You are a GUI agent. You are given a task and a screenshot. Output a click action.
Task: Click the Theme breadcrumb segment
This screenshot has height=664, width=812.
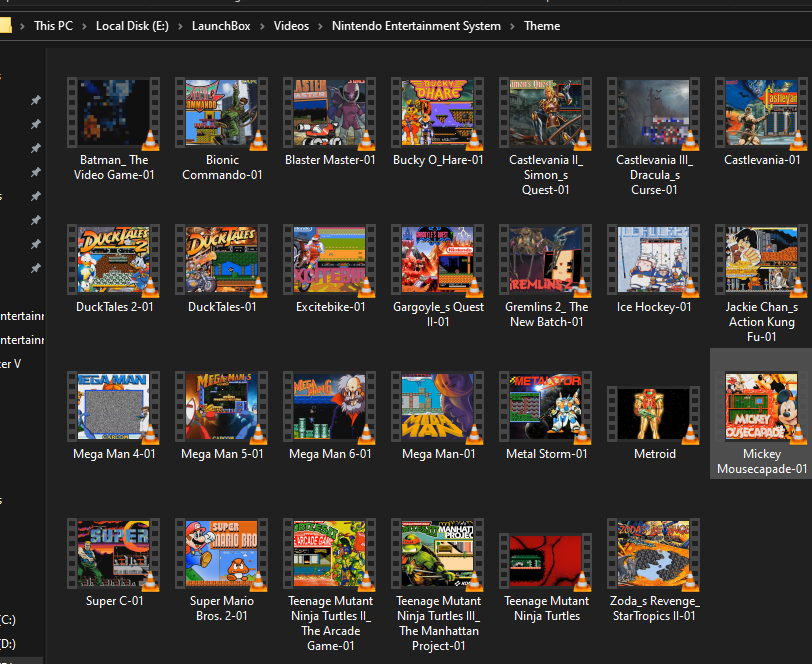(542, 26)
